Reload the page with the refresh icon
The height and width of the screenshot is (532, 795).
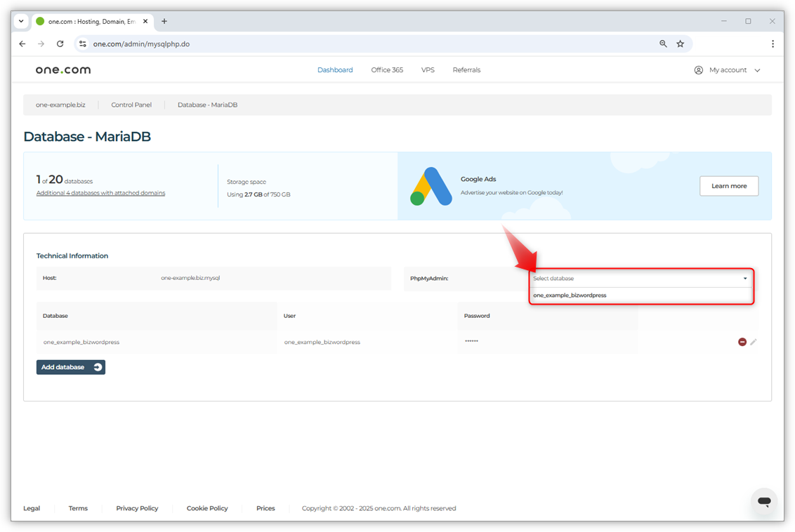[60, 44]
